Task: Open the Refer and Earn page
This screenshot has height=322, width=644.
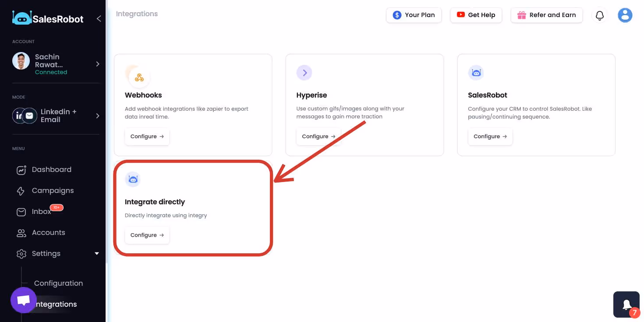Action: click(x=547, y=14)
